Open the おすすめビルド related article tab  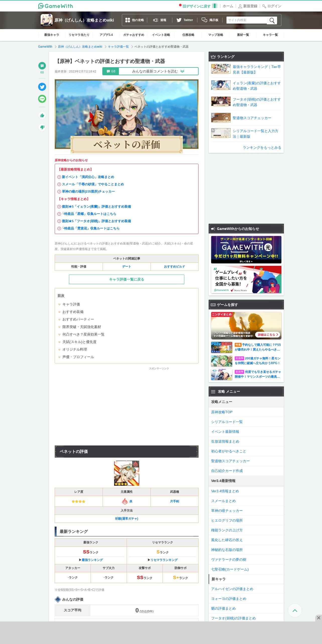(x=175, y=267)
